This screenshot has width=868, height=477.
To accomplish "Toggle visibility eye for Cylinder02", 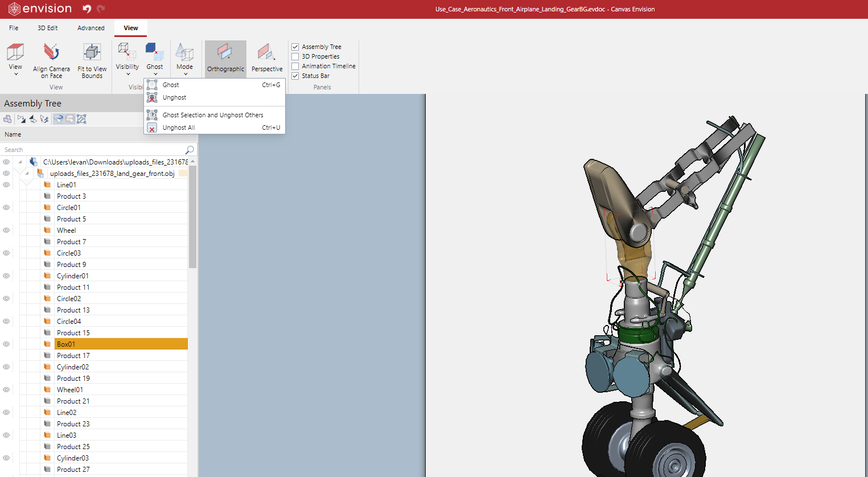I will pos(6,367).
